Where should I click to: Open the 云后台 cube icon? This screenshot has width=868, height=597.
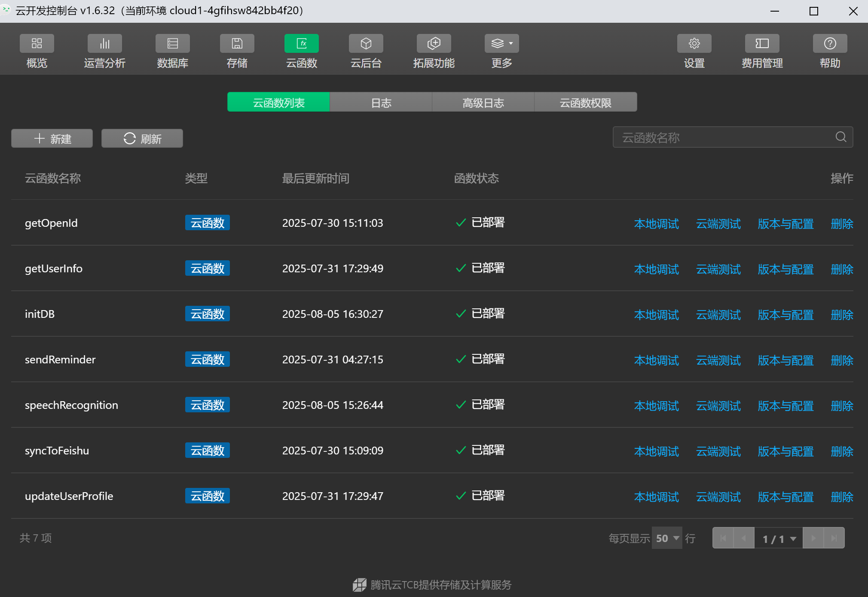[x=366, y=43]
